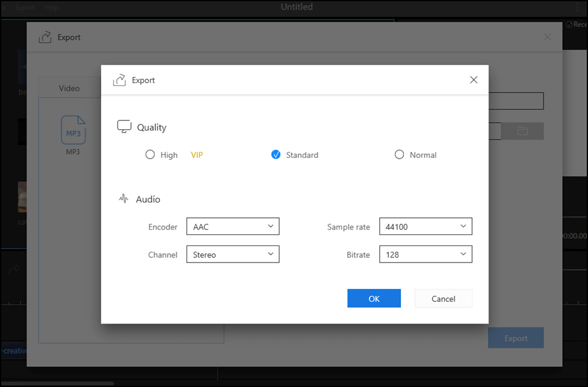Switch to the Video tab
The width and height of the screenshot is (588, 387).
[x=69, y=88]
